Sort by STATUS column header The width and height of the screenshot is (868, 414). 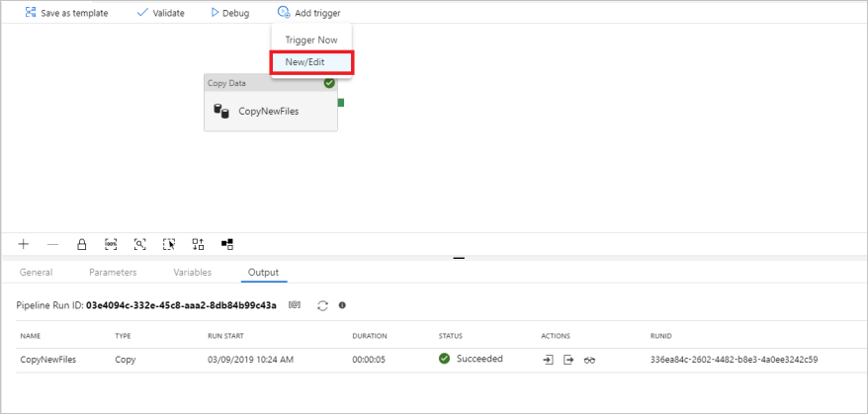coord(450,336)
